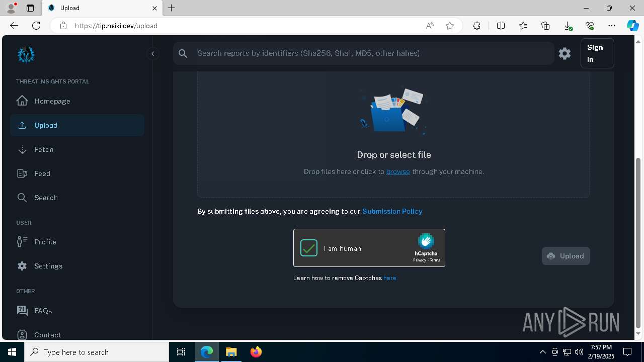Click the Sign in button
The image size is (644, 362).
coord(597,53)
